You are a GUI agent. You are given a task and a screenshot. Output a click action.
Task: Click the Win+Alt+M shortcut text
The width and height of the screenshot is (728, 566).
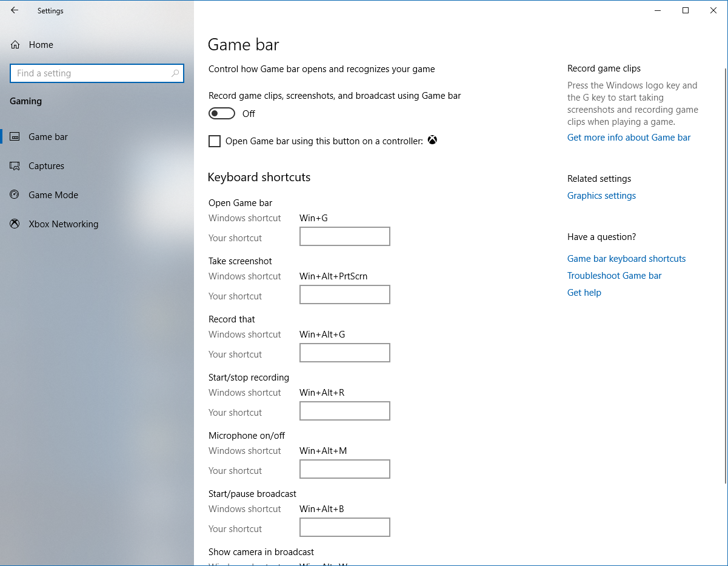tap(323, 451)
